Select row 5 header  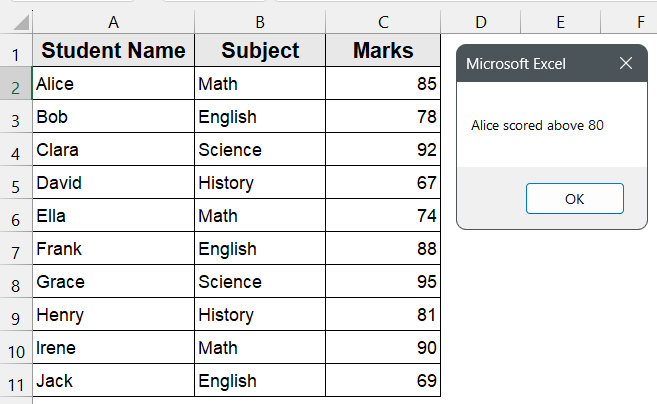[16, 184]
